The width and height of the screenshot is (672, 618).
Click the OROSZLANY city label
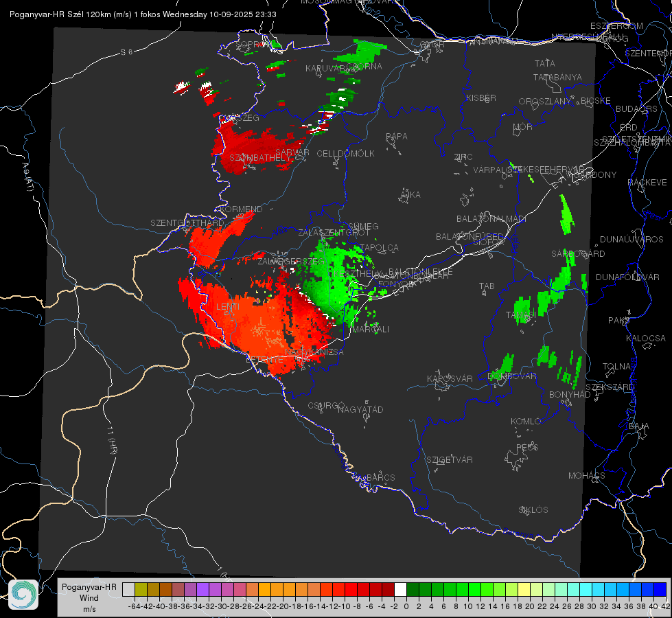545,102
